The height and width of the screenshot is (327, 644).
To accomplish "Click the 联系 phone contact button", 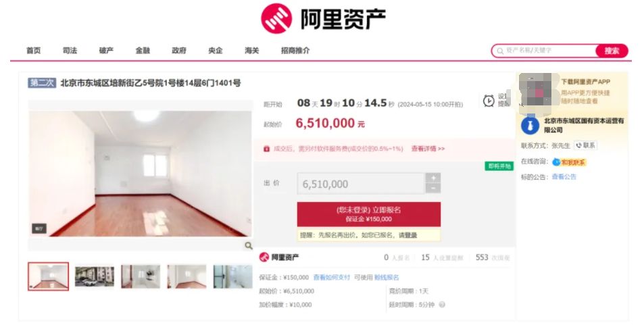I will point(586,145).
